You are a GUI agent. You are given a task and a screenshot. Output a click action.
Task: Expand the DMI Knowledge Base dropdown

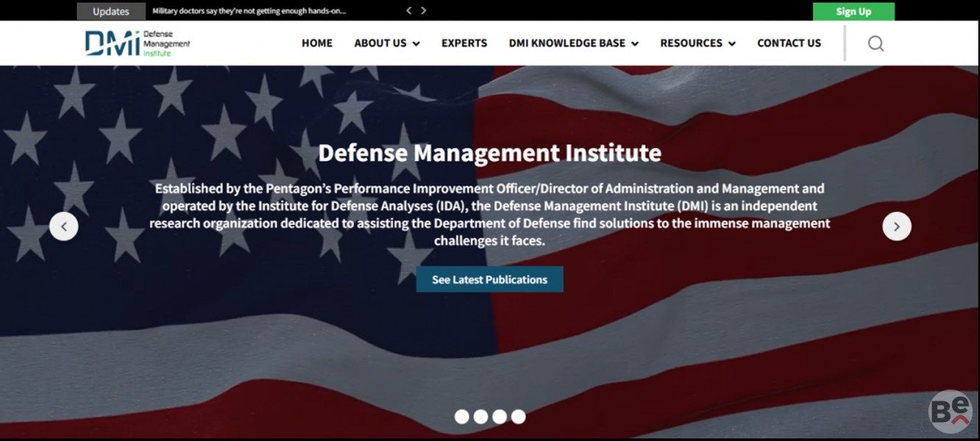pos(574,43)
